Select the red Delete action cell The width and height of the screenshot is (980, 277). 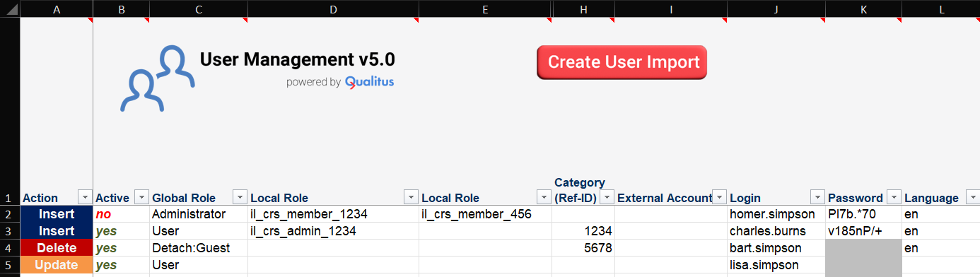pyautogui.click(x=57, y=248)
